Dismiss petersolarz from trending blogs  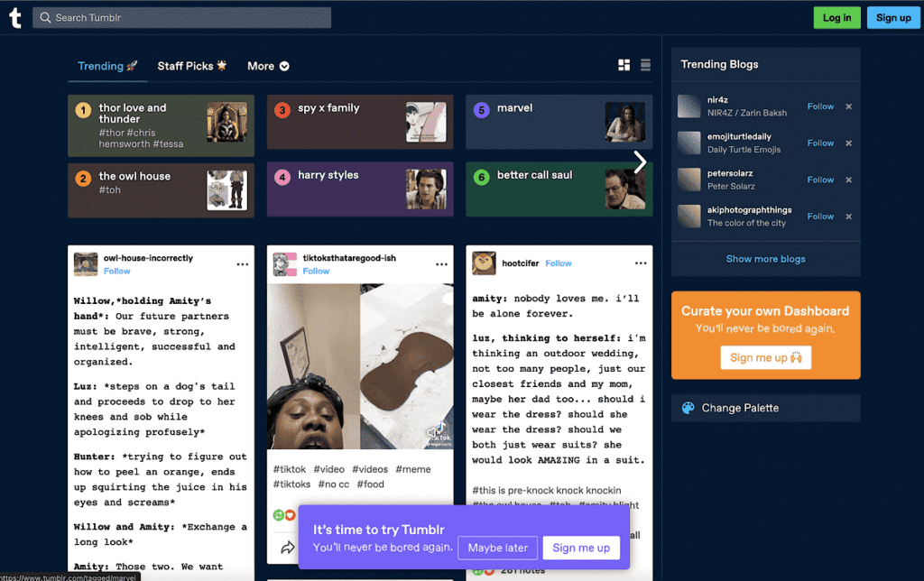pos(848,180)
